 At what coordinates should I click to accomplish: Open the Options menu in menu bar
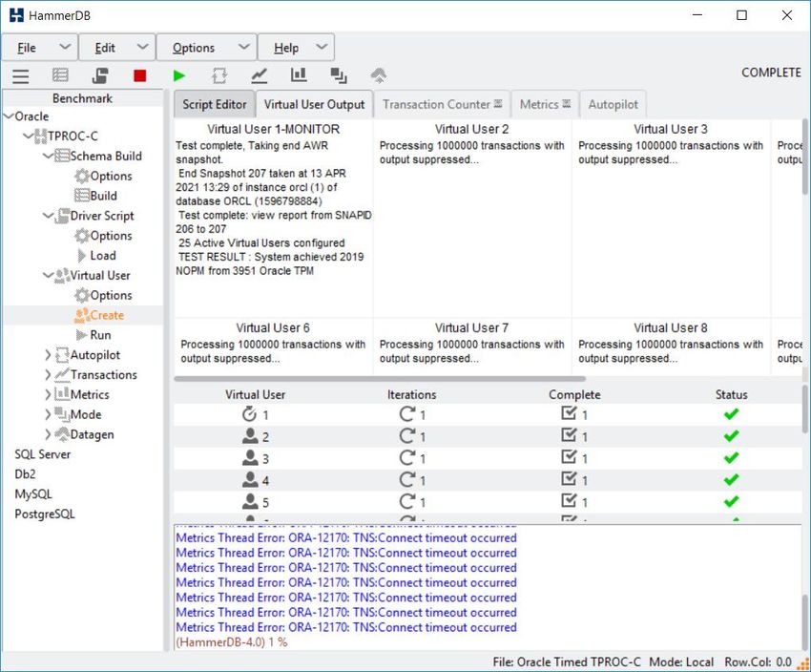[206, 48]
